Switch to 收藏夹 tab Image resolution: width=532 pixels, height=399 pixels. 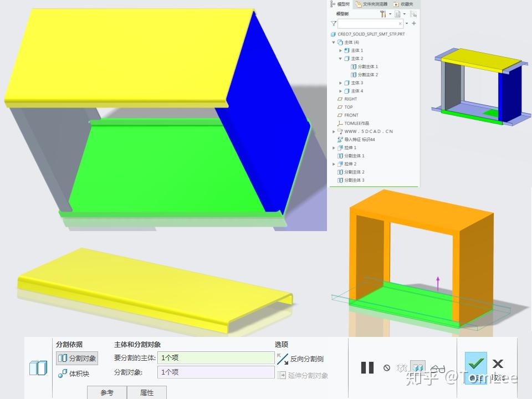(404, 4)
